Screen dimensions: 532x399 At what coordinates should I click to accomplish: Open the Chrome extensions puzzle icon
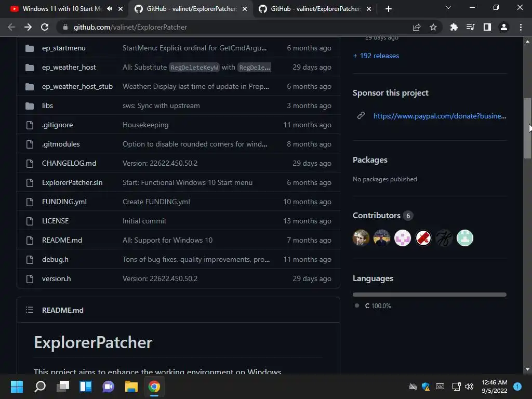pos(454,27)
